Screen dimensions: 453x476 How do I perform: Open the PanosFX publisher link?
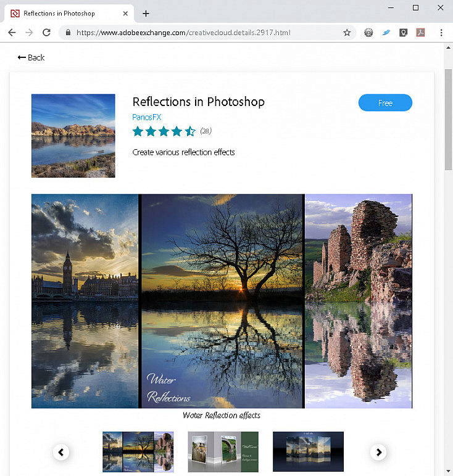[146, 117]
